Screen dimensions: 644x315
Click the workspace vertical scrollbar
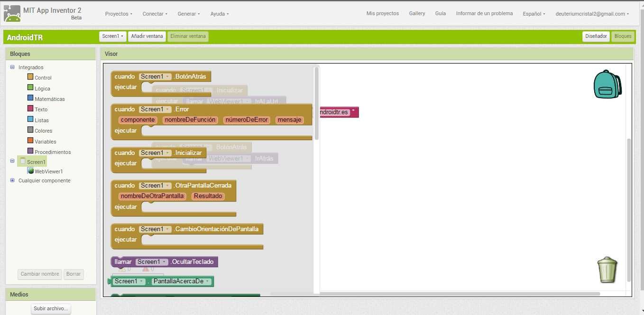tap(629, 209)
